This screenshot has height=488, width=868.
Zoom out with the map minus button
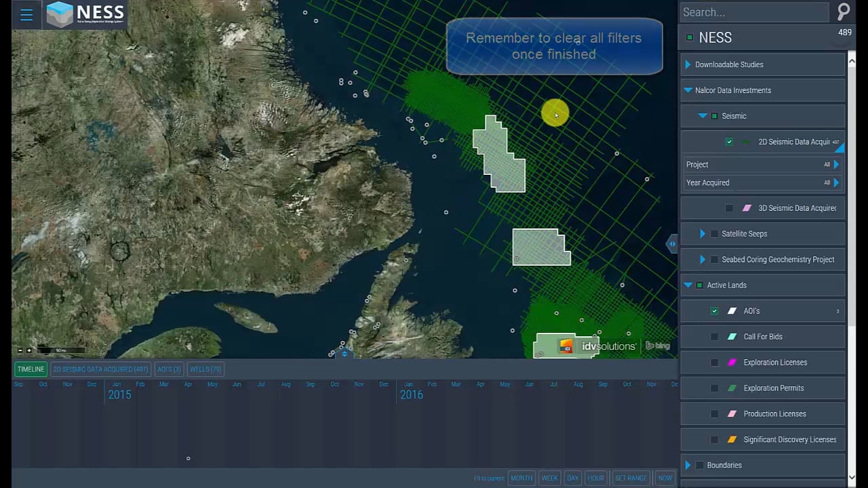click(20, 350)
